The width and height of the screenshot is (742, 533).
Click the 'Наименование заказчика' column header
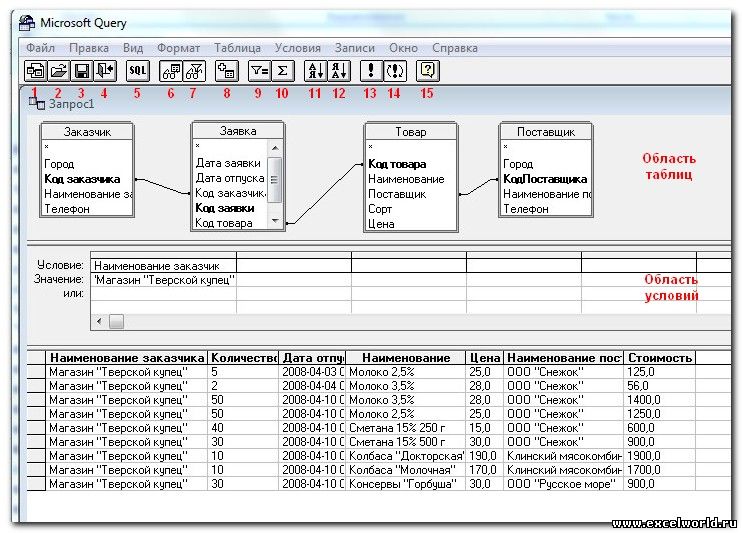click(x=127, y=358)
